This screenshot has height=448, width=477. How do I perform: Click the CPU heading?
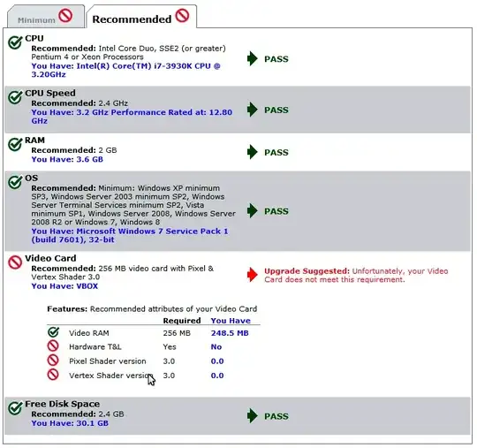point(34,38)
